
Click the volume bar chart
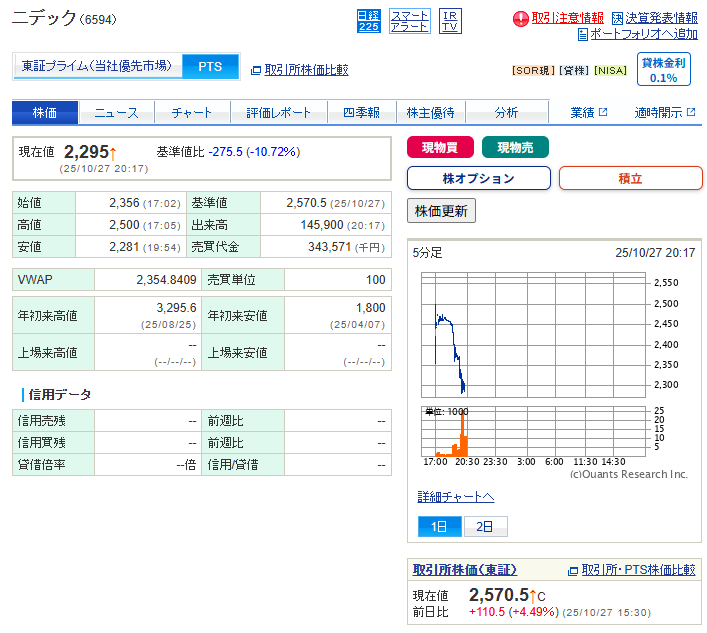pos(533,431)
